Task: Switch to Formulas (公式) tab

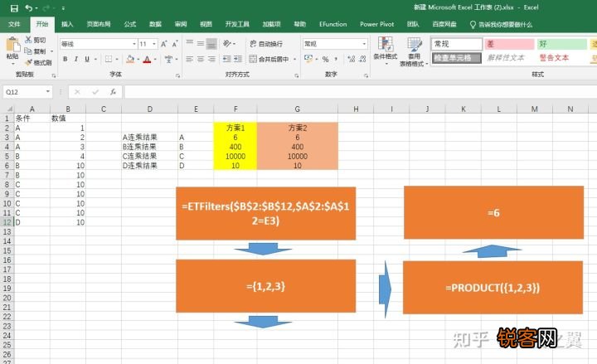Action: coord(130,24)
